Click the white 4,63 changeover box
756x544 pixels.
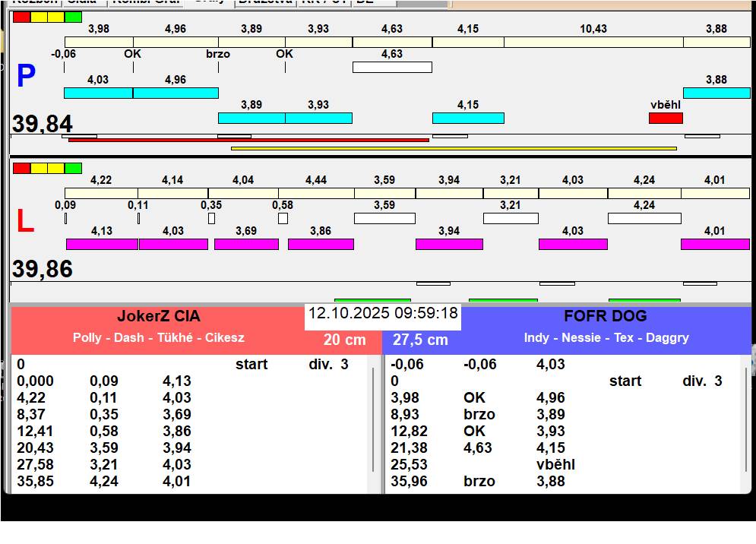tap(392, 67)
